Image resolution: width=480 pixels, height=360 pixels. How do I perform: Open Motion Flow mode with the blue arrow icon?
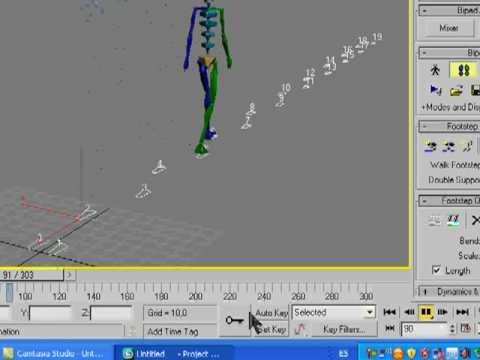(x=435, y=90)
